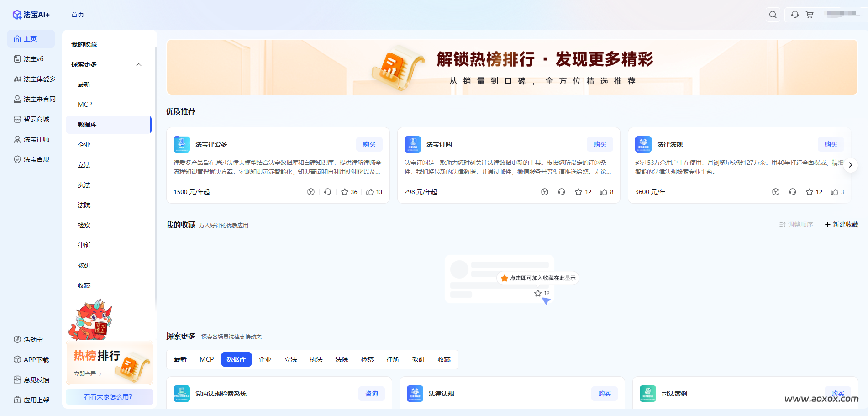Select 数据库 in the side panel list
Viewport: 868px width, 416px height.
pos(108,125)
